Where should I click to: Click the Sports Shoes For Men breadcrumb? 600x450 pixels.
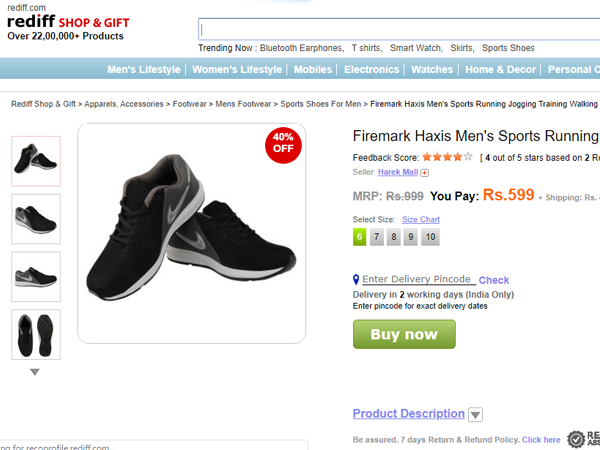320,103
